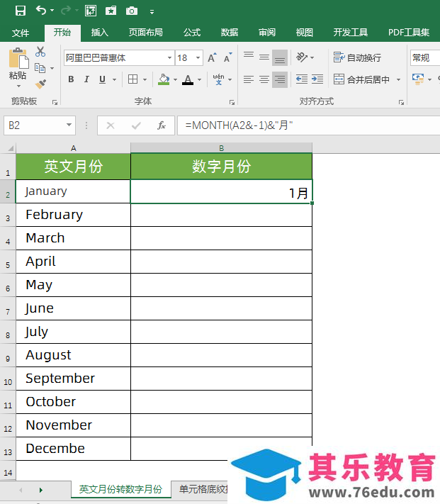
Task: Click 合并后居中 merge and center
Action: (x=361, y=79)
